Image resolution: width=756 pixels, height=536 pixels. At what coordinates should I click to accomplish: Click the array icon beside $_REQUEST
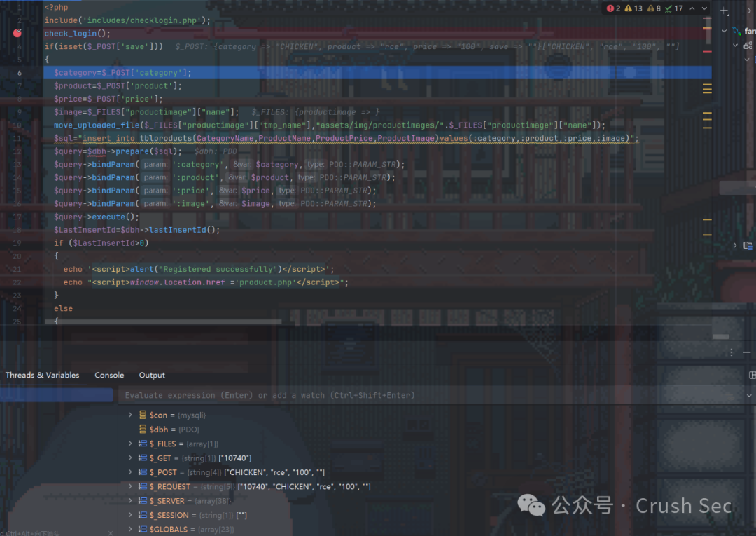tap(143, 486)
